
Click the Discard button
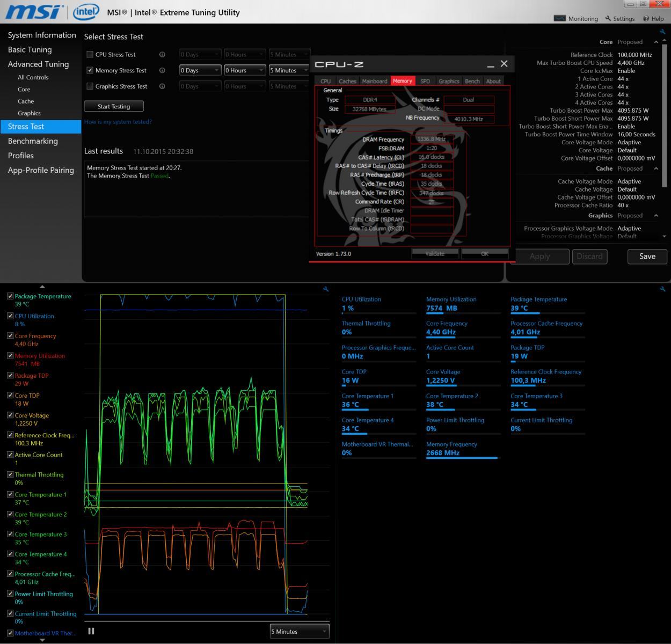coord(589,257)
